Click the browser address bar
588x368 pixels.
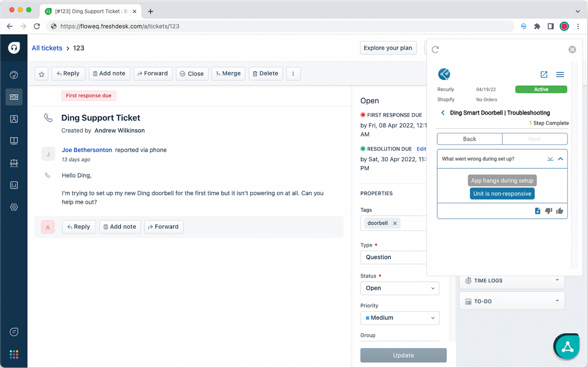click(280, 26)
